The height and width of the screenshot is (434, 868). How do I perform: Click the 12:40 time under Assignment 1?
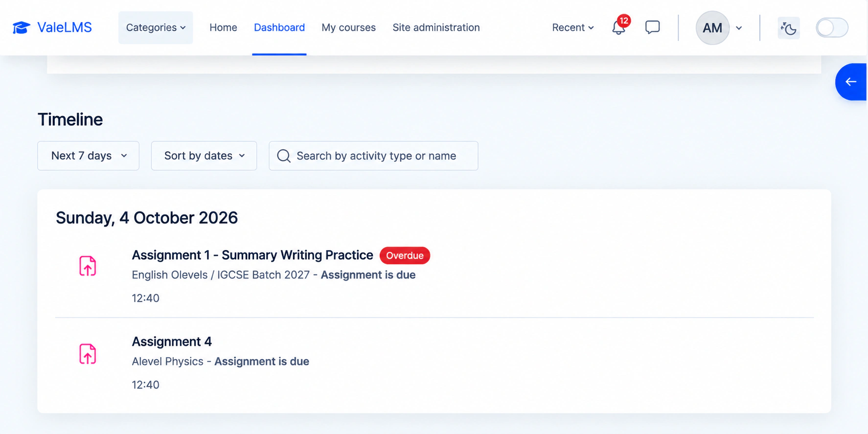click(145, 298)
